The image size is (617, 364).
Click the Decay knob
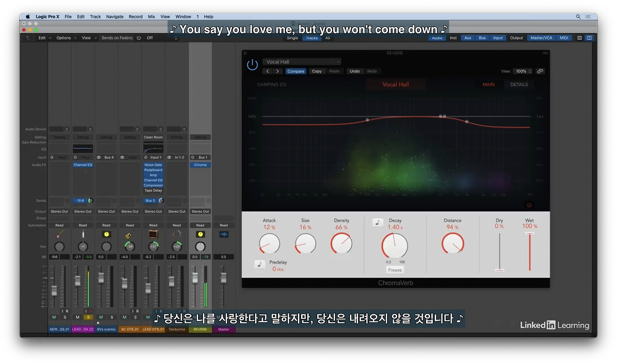point(394,246)
